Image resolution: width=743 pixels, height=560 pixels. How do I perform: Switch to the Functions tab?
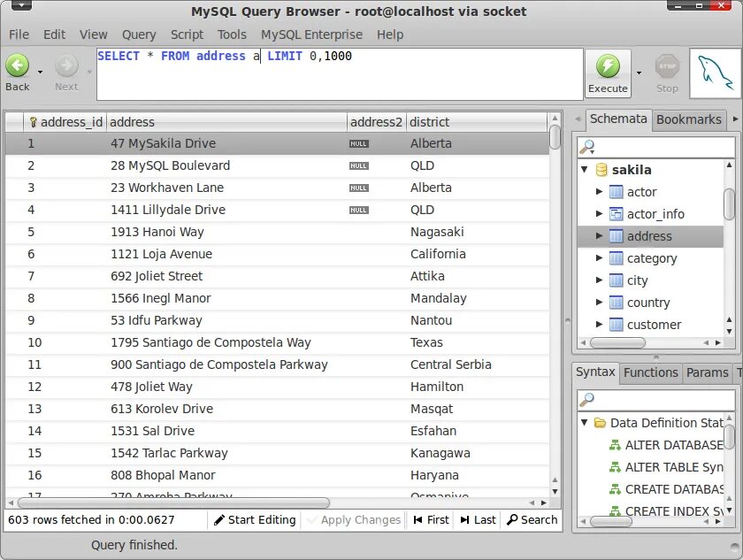click(x=651, y=372)
